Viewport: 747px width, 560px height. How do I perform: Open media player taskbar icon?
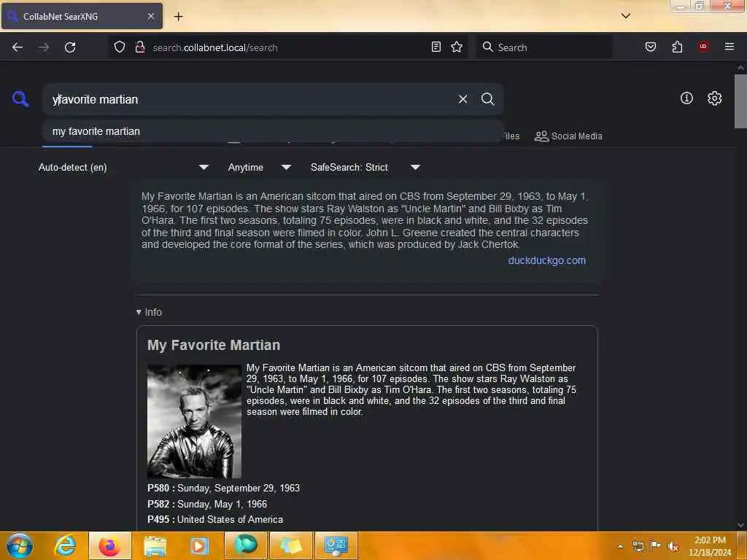[x=200, y=545]
